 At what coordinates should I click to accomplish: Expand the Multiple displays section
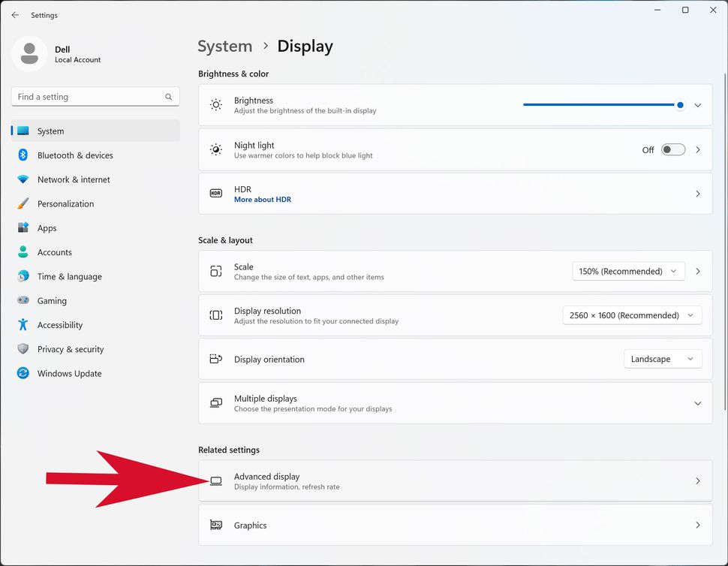click(x=697, y=403)
